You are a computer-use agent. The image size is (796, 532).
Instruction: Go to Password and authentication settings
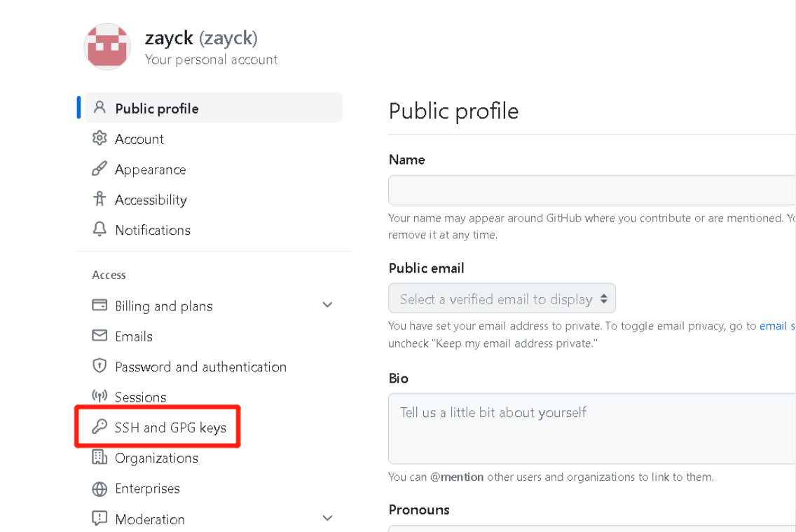point(200,367)
